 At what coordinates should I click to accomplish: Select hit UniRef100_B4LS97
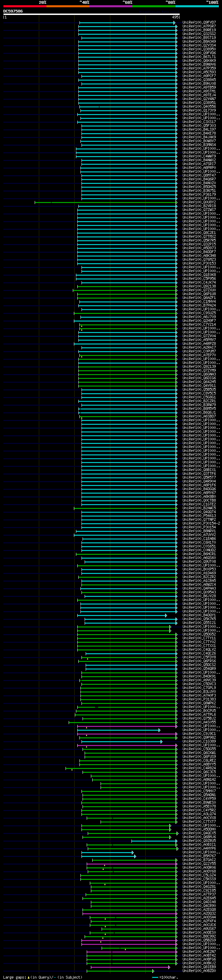pyautogui.click(x=199, y=129)
